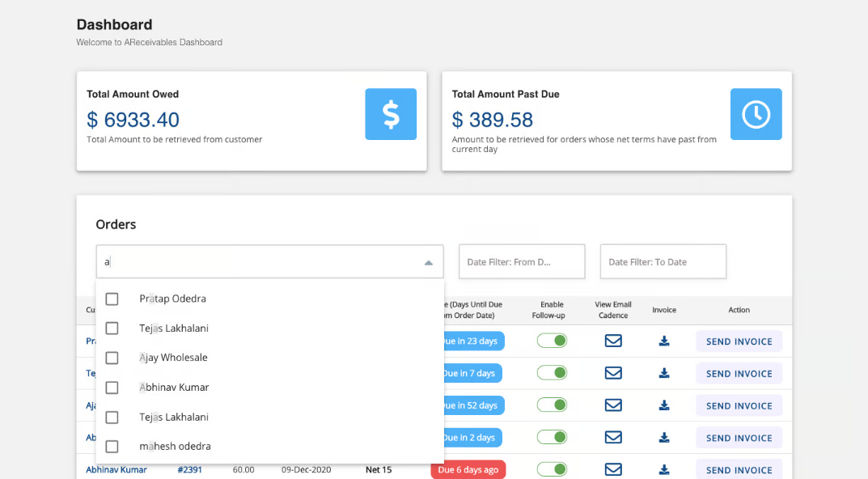868x479 pixels.
Task: Open email envelope icon for Due in 2 days order
Action: click(x=613, y=438)
